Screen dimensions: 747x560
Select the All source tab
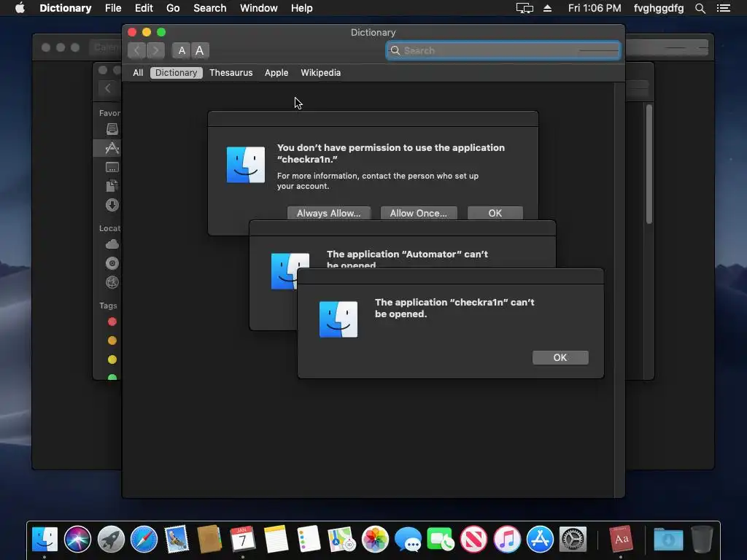point(138,73)
